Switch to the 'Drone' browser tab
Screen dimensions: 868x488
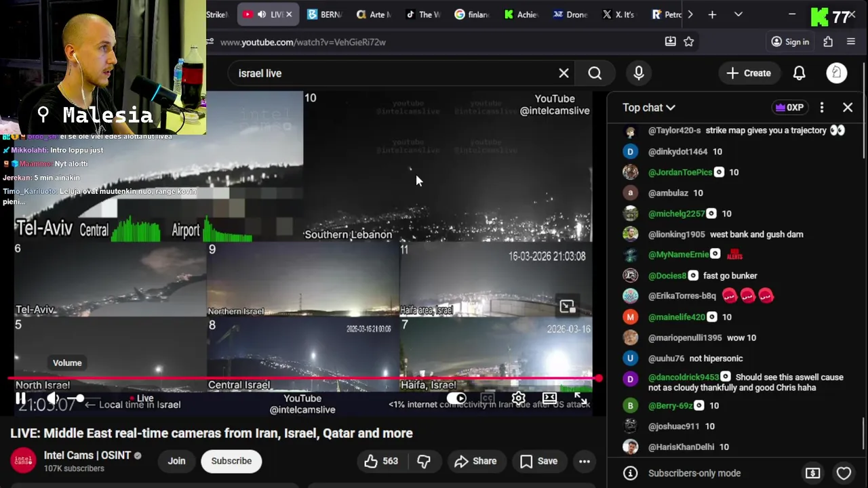pos(570,14)
